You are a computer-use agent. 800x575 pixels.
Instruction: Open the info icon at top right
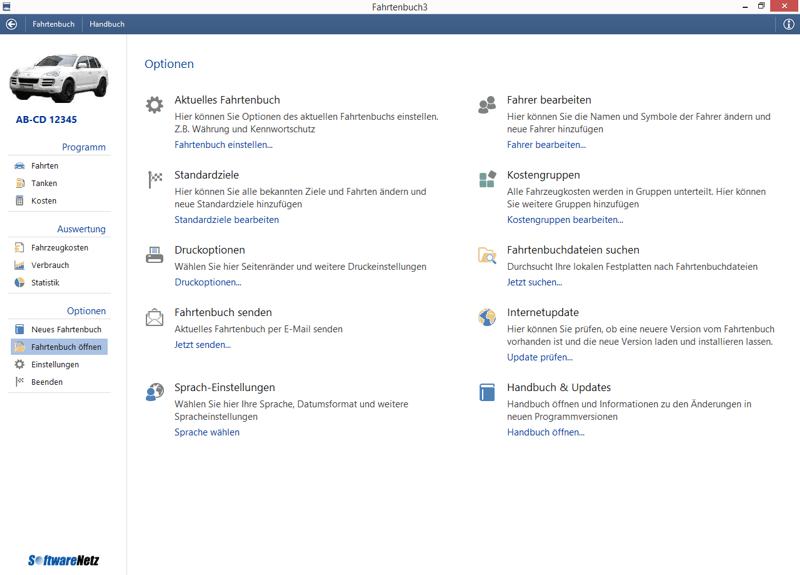(x=788, y=24)
